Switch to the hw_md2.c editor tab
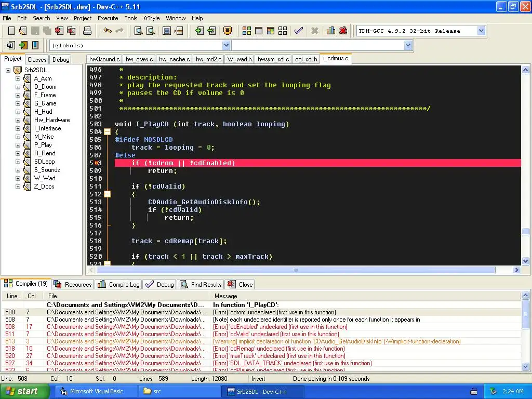Screen dimensions: 532x399 (208, 59)
